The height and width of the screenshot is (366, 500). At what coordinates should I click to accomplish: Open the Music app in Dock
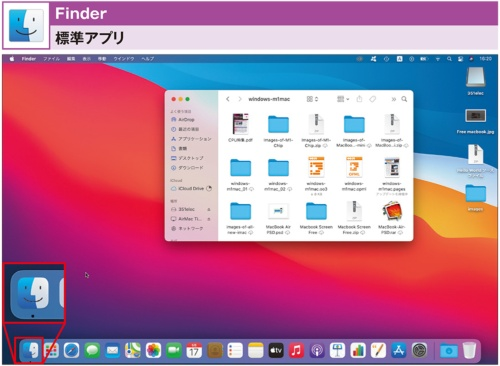point(296,350)
